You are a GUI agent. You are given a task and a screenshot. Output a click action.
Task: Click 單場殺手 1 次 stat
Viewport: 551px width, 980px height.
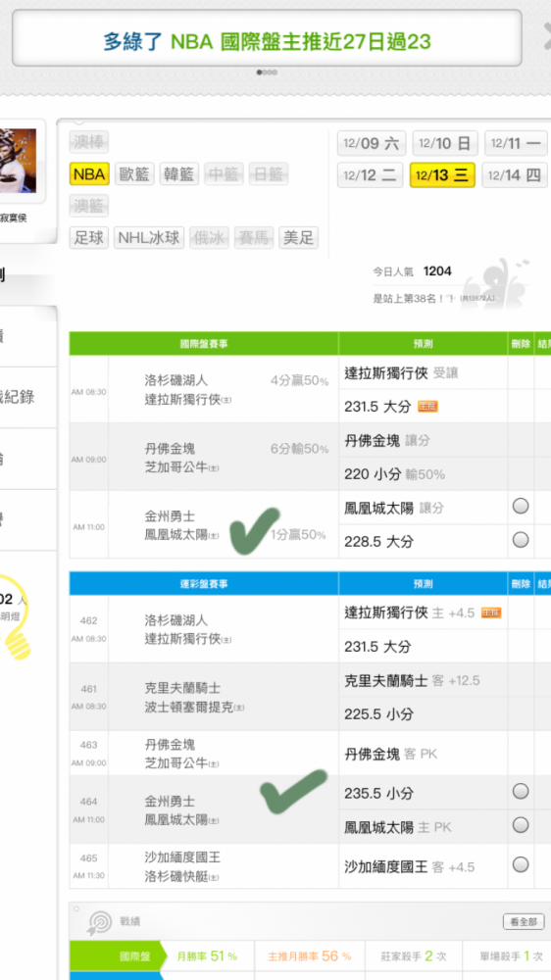click(x=512, y=956)
